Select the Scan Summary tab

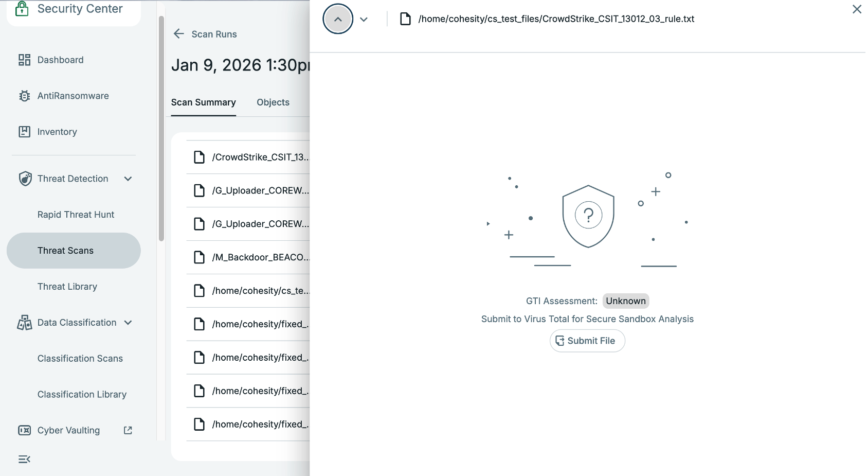point(203,102)
